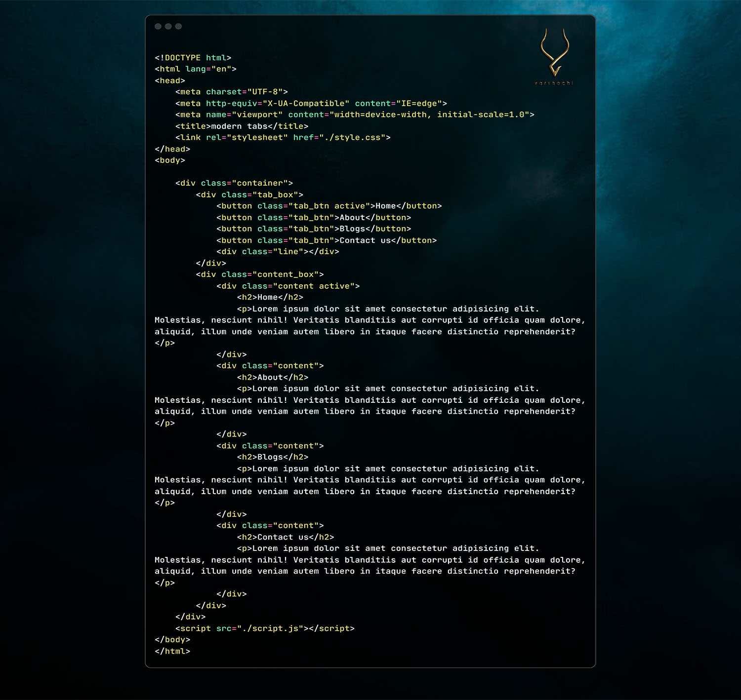Click the 'tab_btn active' Home button line

329,206
